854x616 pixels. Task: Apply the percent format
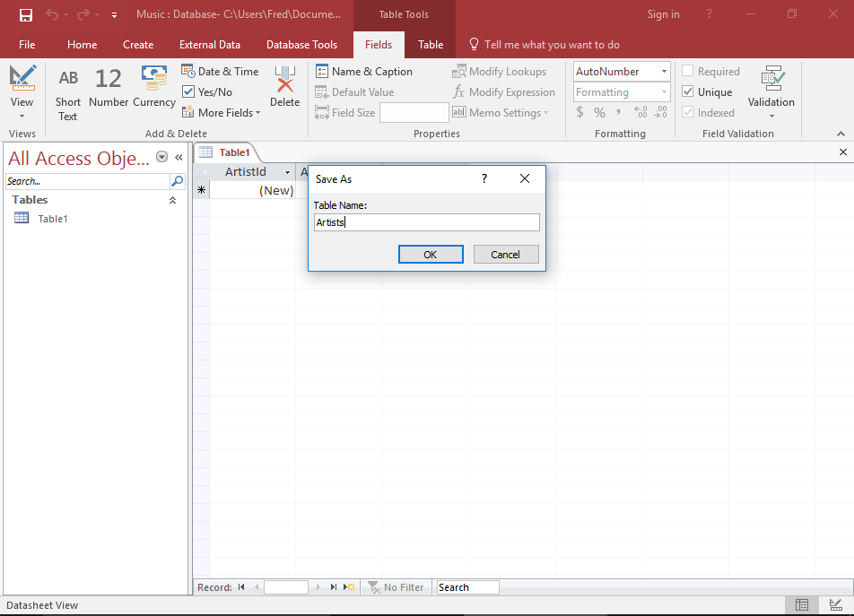point(599,112)
